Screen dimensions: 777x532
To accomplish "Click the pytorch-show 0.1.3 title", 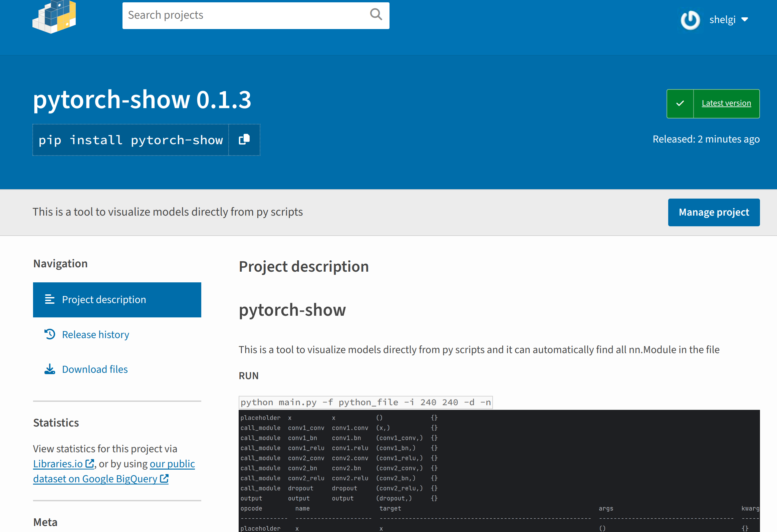I will [142, 100].
